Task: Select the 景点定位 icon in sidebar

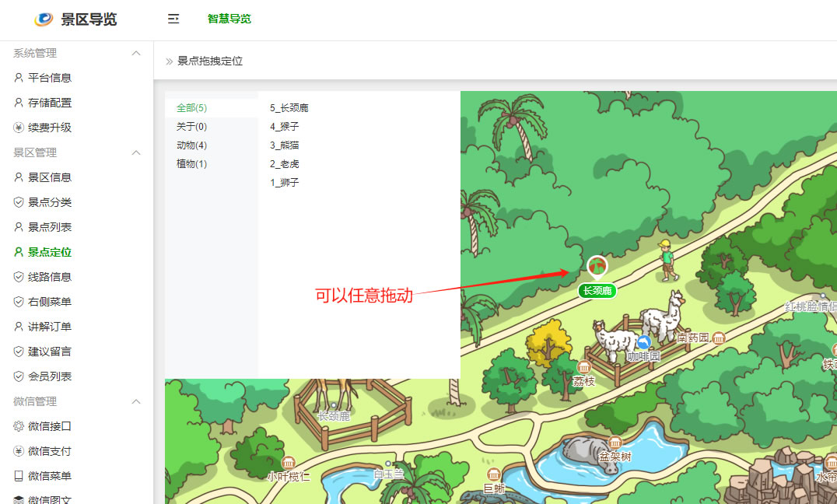Action: point(17,251)
